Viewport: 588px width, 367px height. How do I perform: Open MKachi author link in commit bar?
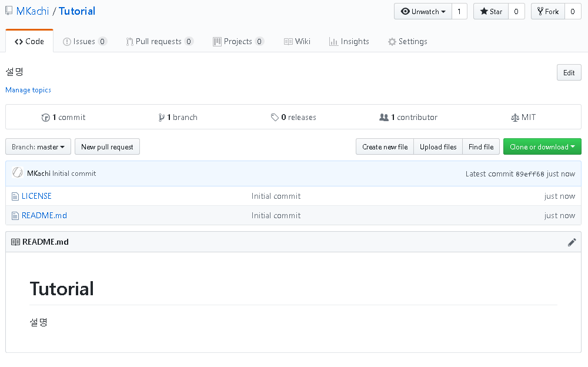pos(39,174)
